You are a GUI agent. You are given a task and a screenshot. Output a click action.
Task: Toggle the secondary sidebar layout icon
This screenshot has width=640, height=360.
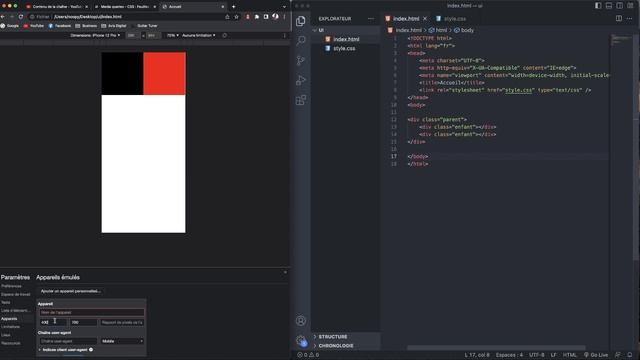coord(619,6)
